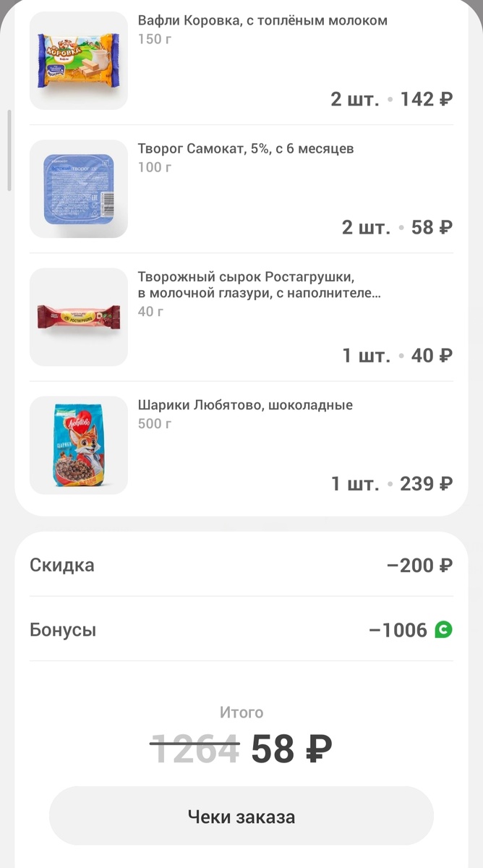The image size is (483, 868).
Task: Open the Шарики Любятово product thumbnail
Action: click(78, 446)
